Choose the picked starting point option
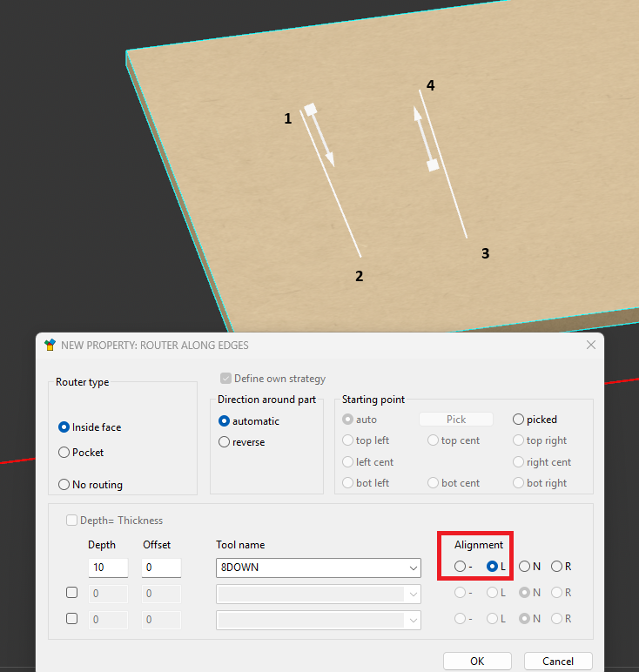 tap(519, 420)
